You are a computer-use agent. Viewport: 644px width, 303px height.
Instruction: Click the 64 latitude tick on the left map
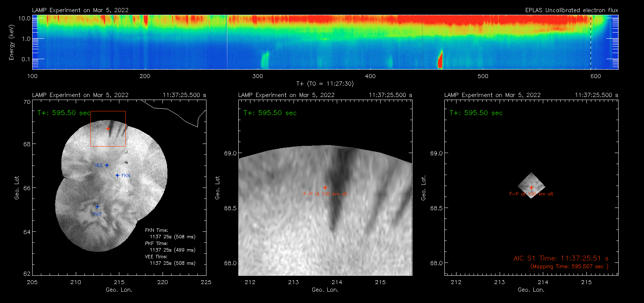coord(27,232)
